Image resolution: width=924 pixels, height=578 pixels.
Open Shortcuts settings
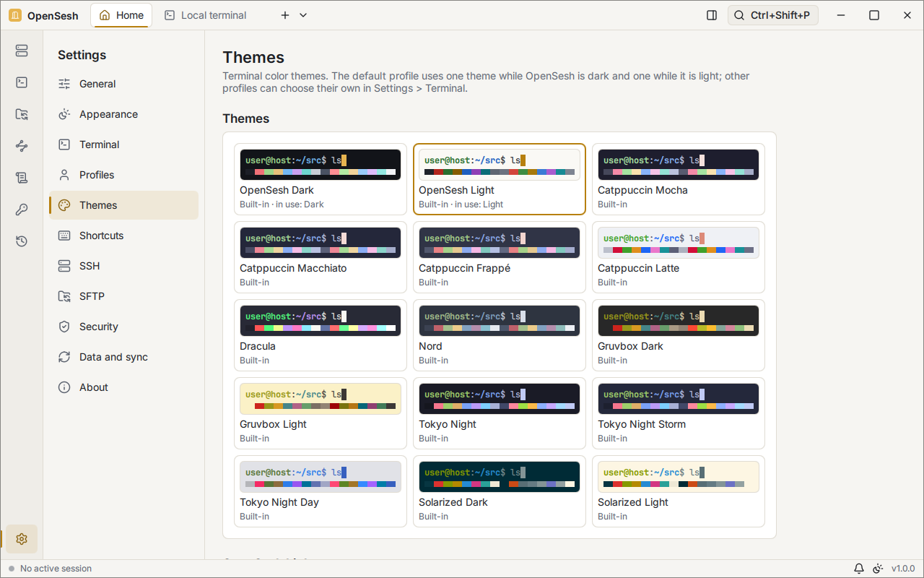pyautogui.click(x=123, y=236)
